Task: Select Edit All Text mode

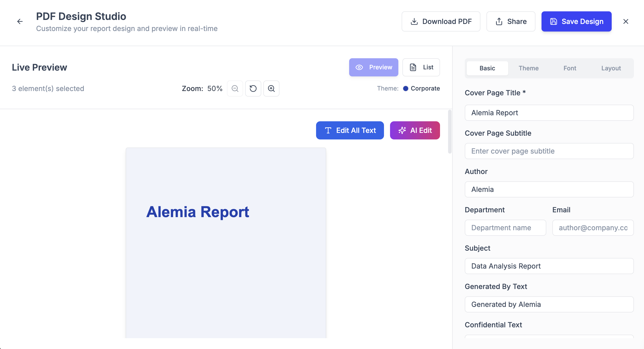Action: pyautogui.click(x=350, y=130)
